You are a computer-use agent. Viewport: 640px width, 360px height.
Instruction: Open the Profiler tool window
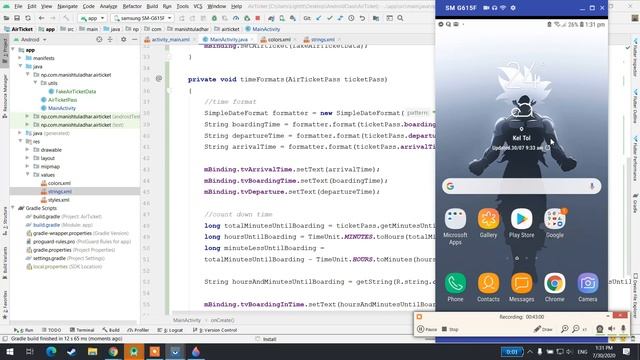click(138, 330)
